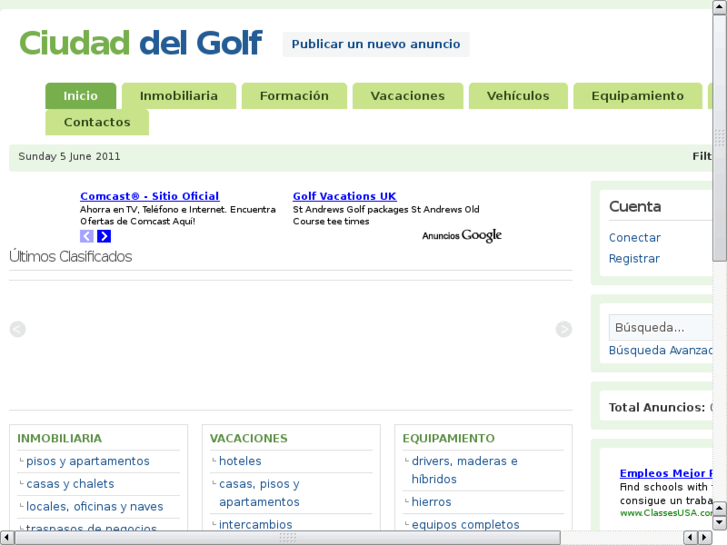This screenshot has height=545, width=727.
Task: Open the Inicio tab
Action: [x=81, y=96]
